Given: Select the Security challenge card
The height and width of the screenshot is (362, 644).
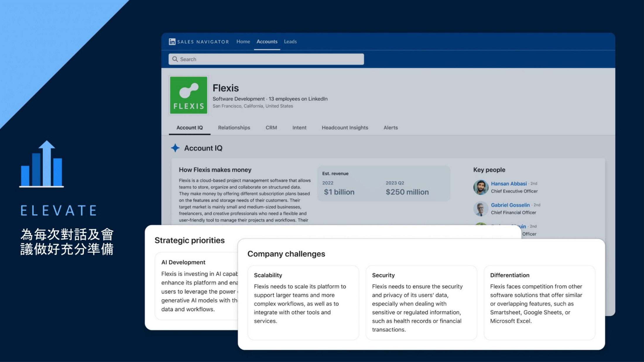Looking at the screenshot, I should pyautogui.click(x=422, y=303).
